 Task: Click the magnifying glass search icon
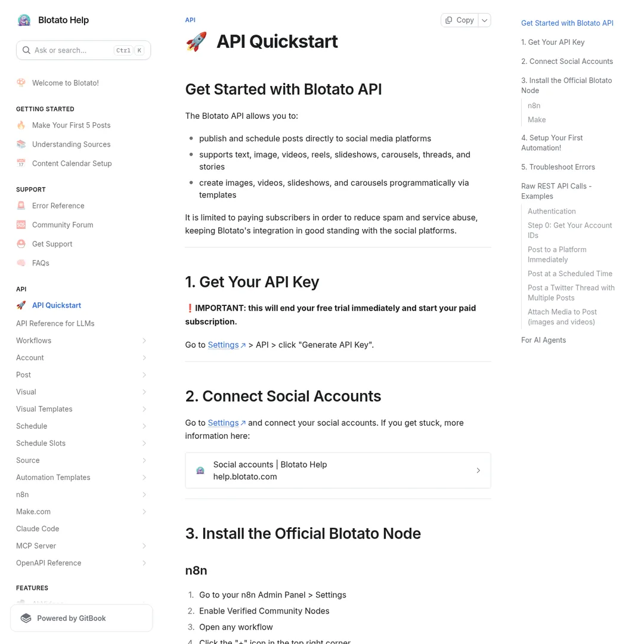[x=26, y=50]
